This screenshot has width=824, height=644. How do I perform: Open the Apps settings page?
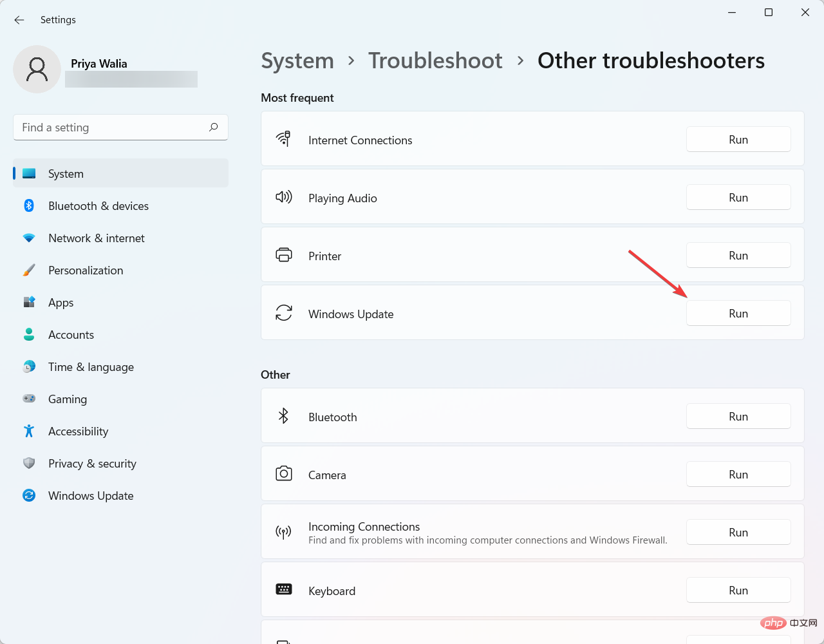(x=121, y=302)
